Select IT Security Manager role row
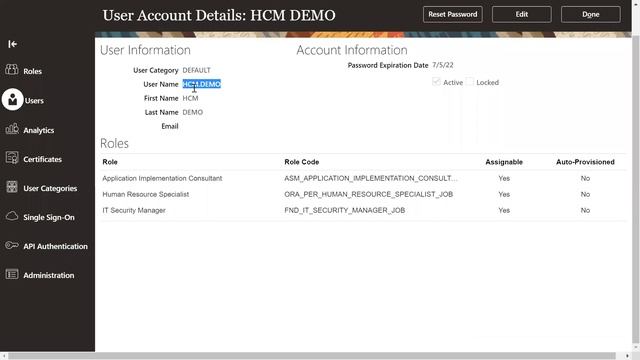The width and height of the screenshot is (640, 360). tap(362, 210)
